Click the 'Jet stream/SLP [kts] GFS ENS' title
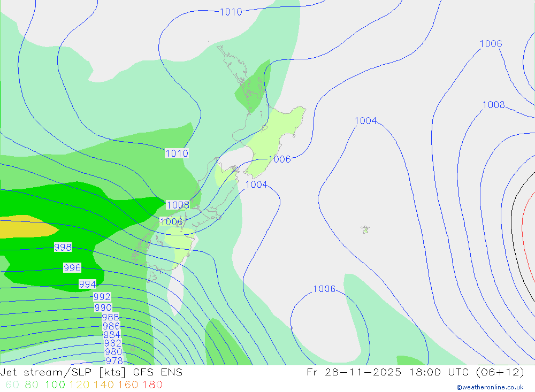This screenshot has width=535, height=392. point(91,372)
